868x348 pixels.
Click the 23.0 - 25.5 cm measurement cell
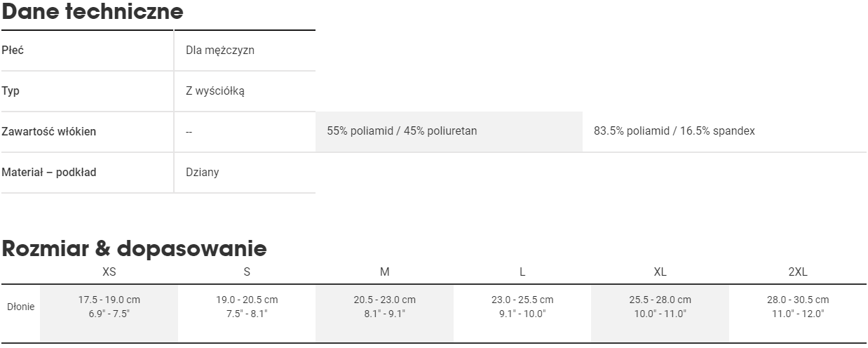tap(522, 307)
